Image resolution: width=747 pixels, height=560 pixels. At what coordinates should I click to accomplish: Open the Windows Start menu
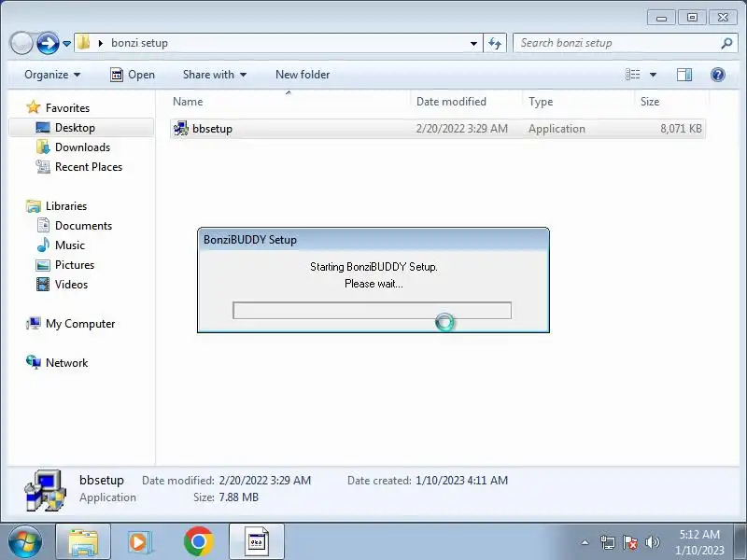point(25,542)
